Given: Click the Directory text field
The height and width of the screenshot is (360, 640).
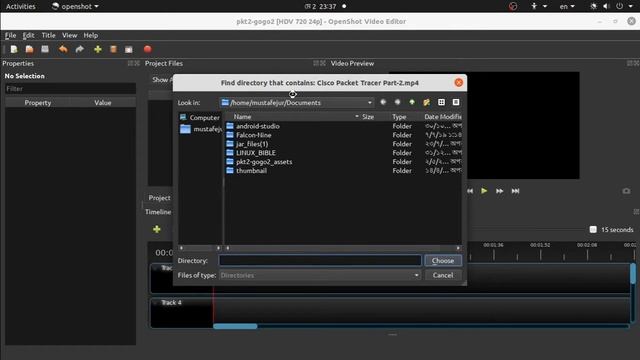Looking at the screenshot, I should [320, 260].
